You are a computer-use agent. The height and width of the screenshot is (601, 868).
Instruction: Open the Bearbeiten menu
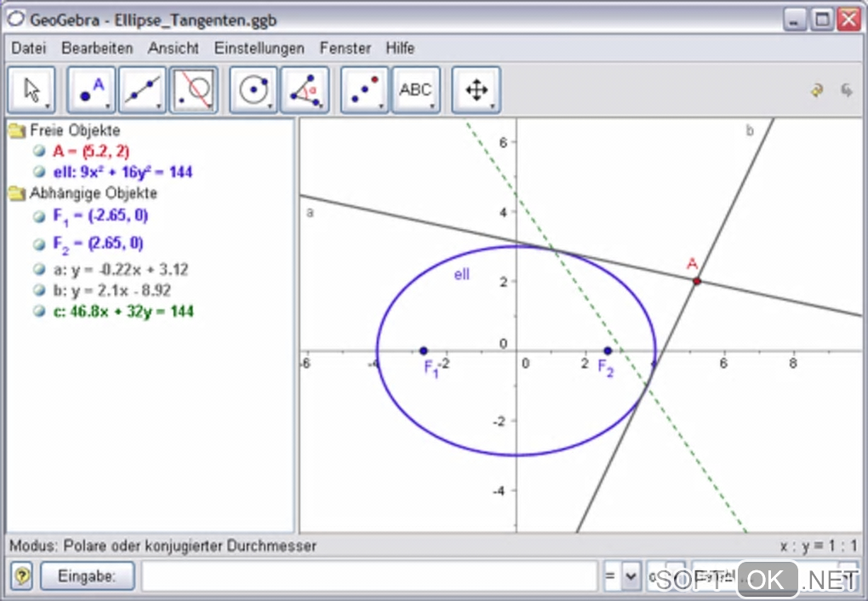pos(97,49)
